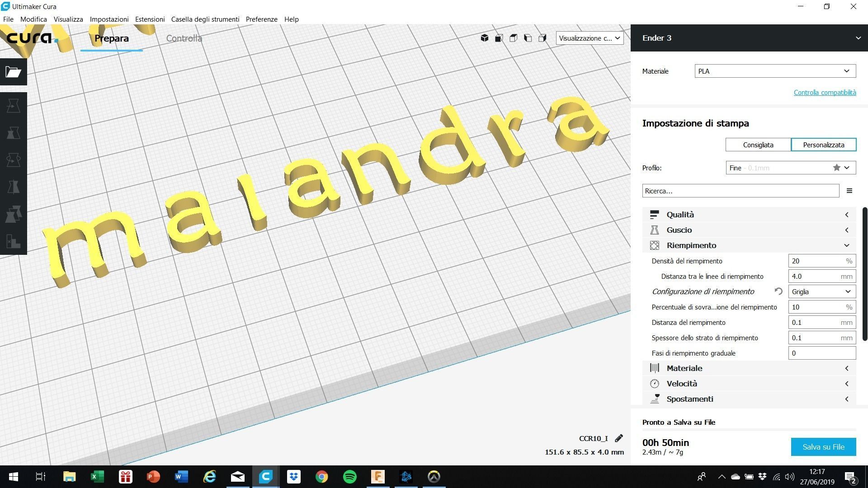
Task: Click the Materiale category barcode icon
Action: click(x=654, y=368)
